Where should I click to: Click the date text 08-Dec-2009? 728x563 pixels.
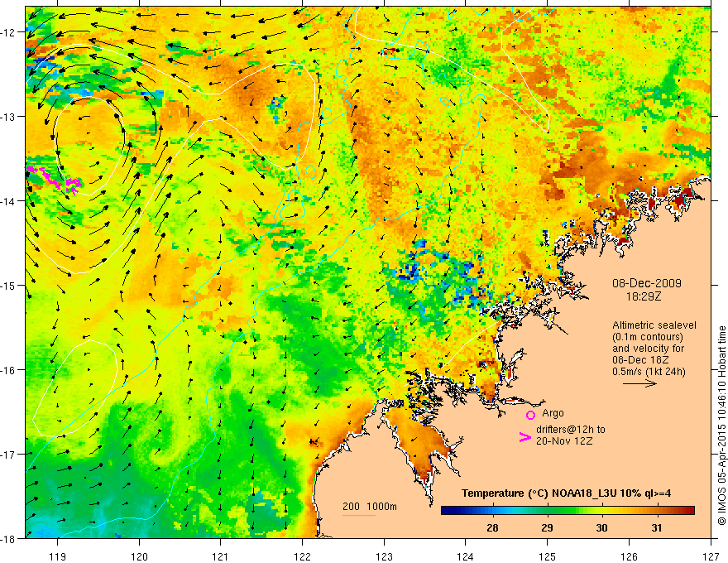pyautogui.click(x=646, y=283)
